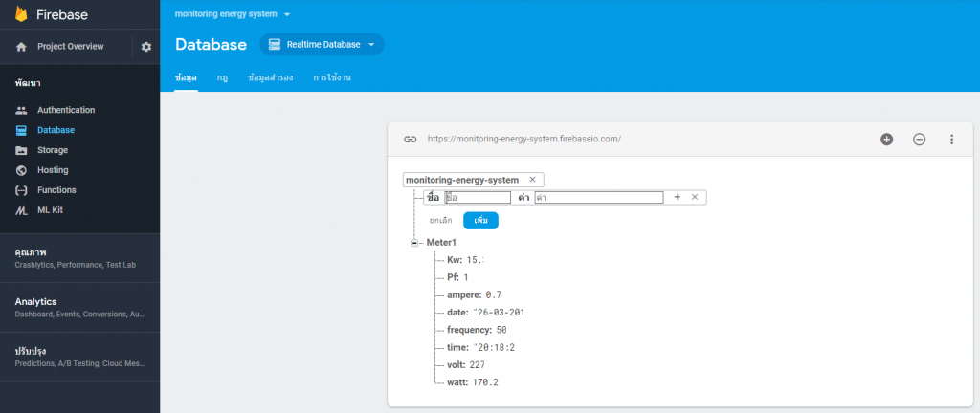The width and height of the screenshot is (980, 413).
Task: Remove the monitoring-energy-system root node with X
Action: (532, 180)
